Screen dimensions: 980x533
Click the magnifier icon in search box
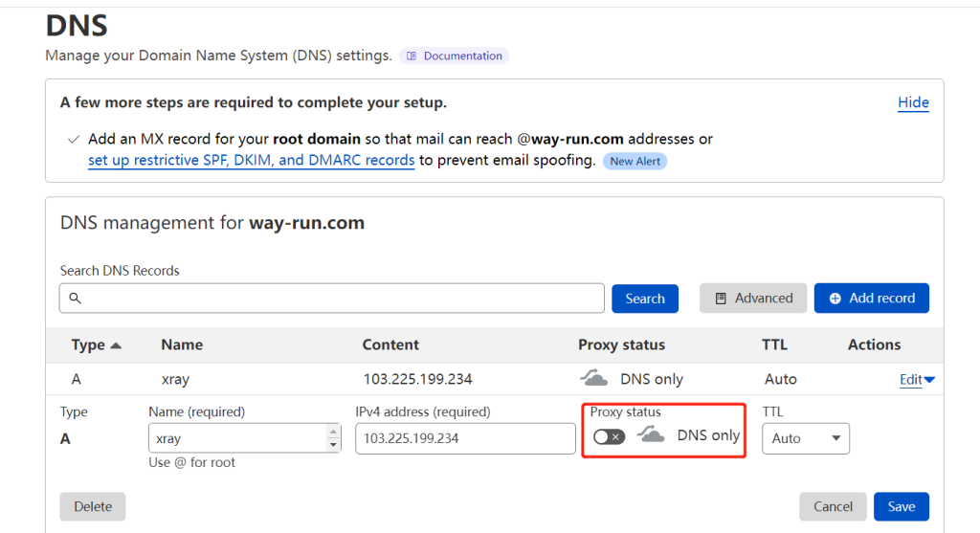[x=75, y=299]
